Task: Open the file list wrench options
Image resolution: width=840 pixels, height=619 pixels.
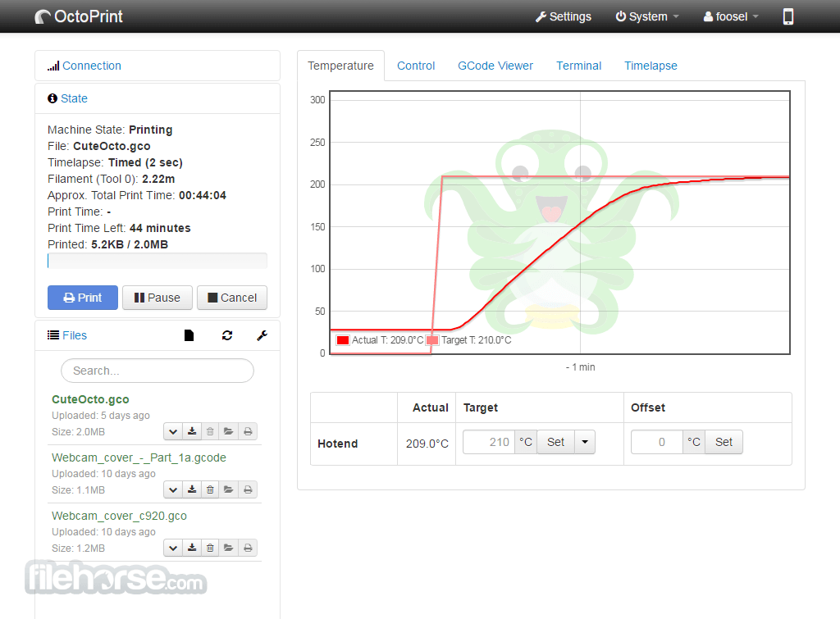Action: [262, 335]
